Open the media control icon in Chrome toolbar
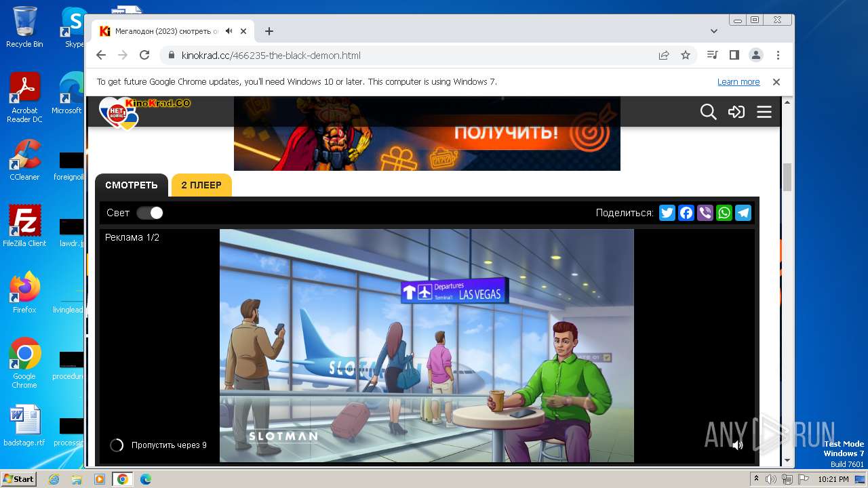 coord(712,55)
